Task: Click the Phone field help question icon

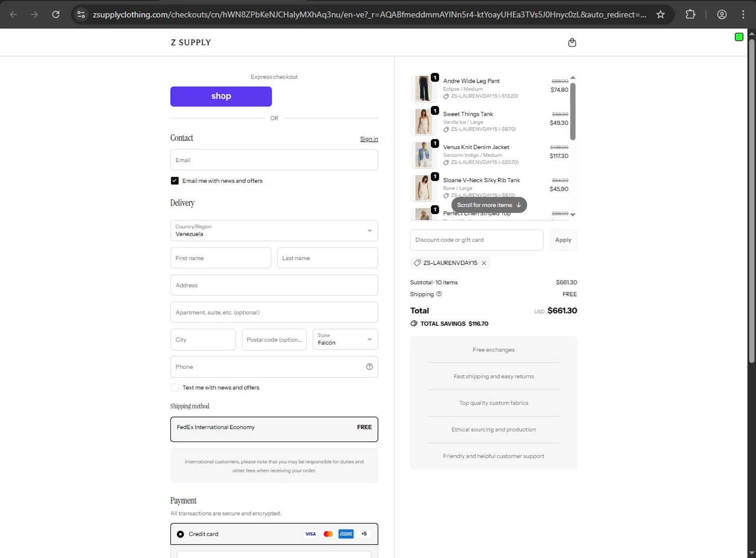Action: click(369, 367)
